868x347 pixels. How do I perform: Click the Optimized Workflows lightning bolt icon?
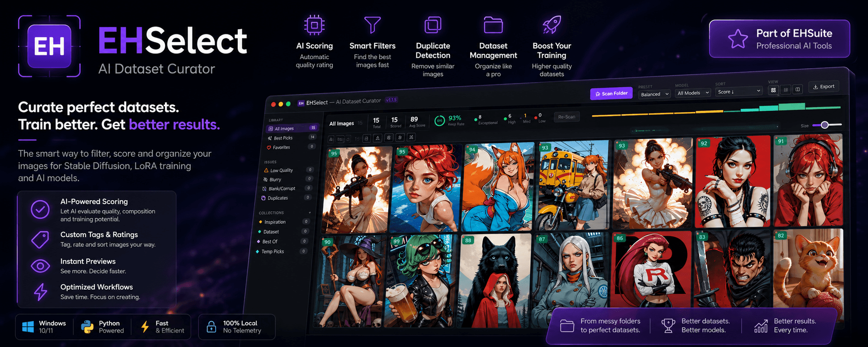[x=40, y=292]
